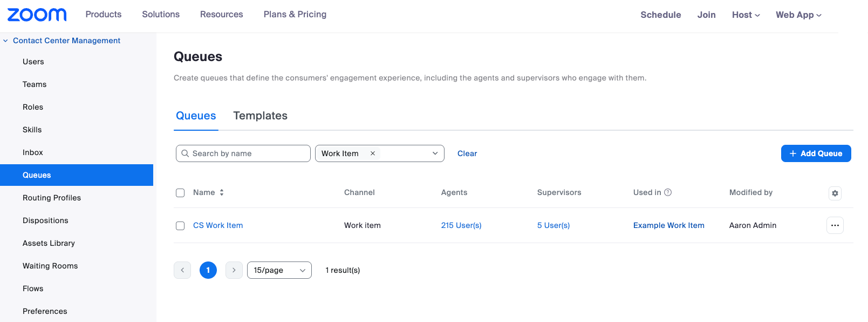The image size is (868, 322).
Task: Click the Zoom logo
Action: [37, 15]
